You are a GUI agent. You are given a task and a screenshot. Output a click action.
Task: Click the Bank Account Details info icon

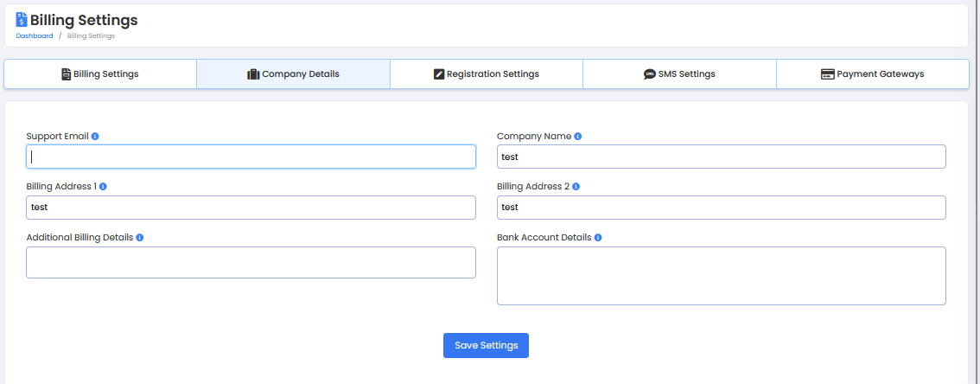(598, 237)
